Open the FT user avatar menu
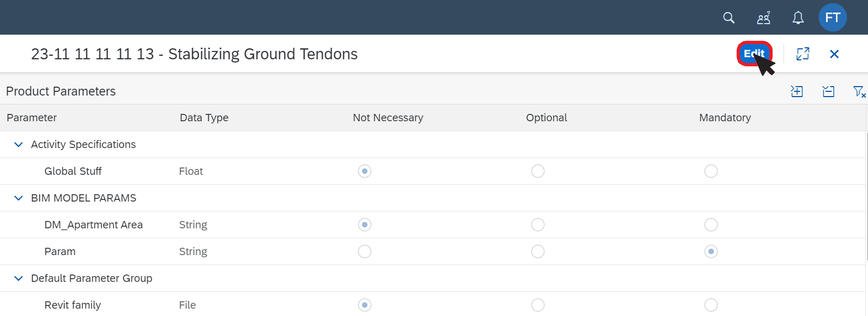868x316 pixels. click(x=832, y=17)
